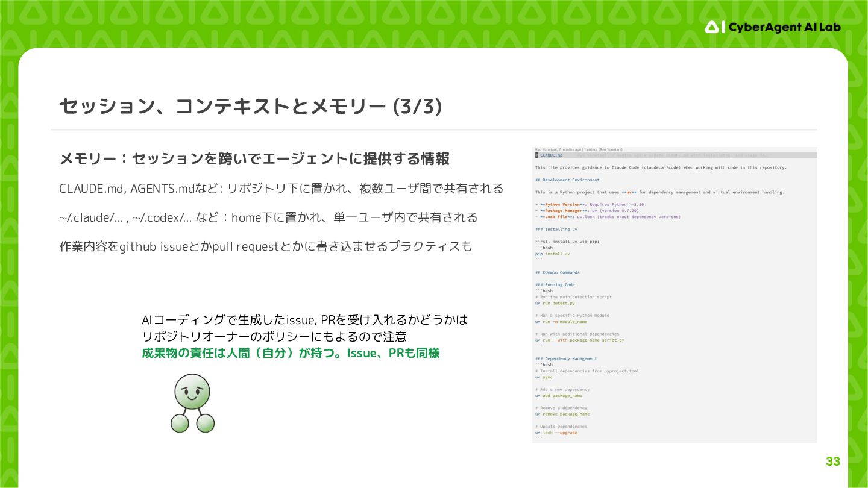This screenshot has width=868, height=488.
Task: Click the '## Development Environment' heading
Action: (567, 180)
